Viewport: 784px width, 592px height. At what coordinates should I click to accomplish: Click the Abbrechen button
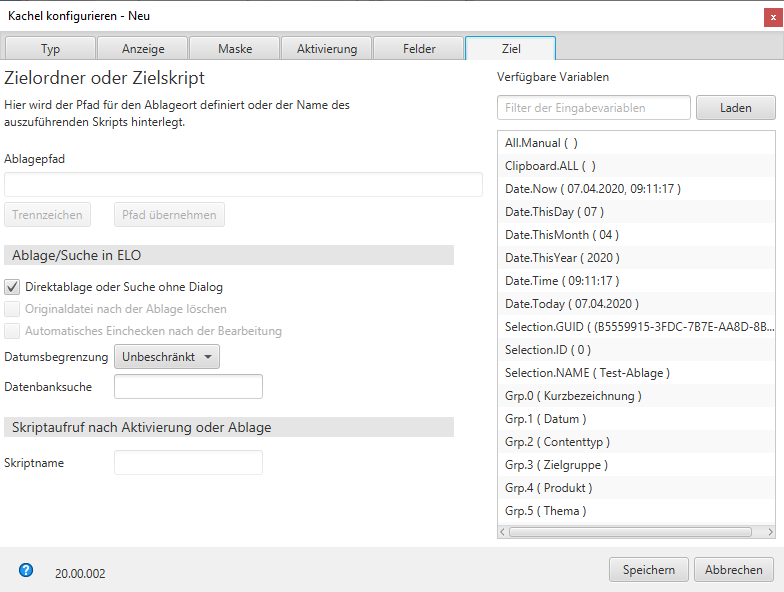tap(734, 570)
